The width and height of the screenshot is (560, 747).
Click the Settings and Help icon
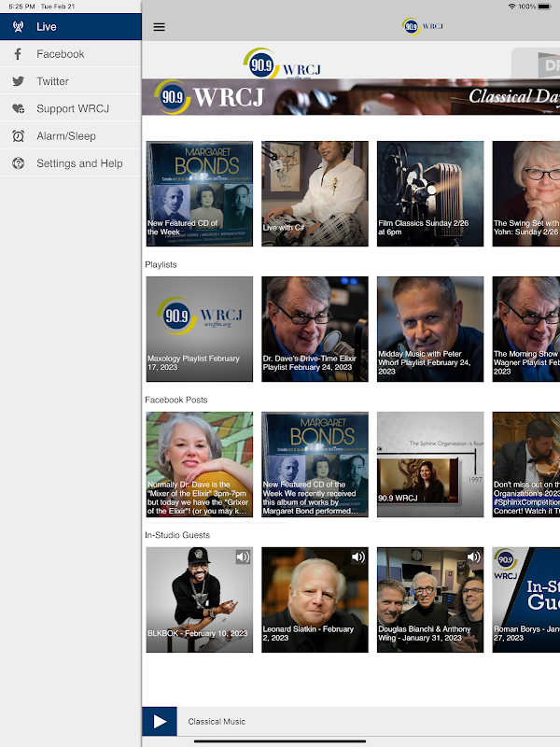[18, 163]
